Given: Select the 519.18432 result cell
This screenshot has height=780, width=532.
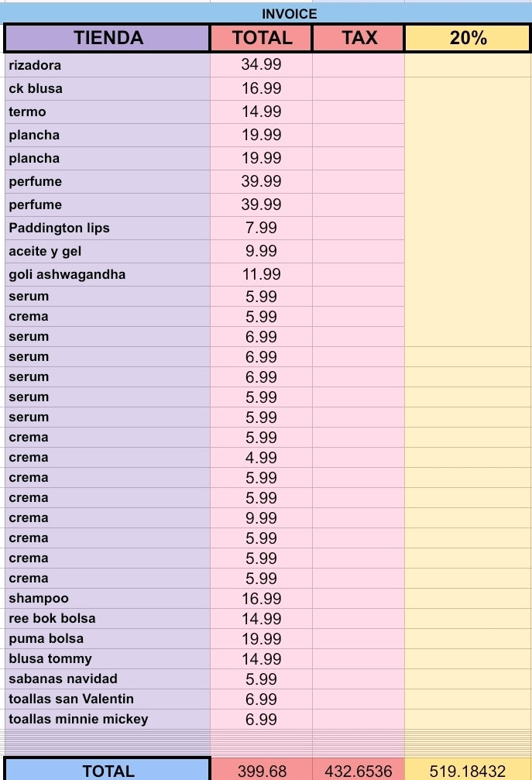Looking at the screenshot, I should click(x=468, y=771).
